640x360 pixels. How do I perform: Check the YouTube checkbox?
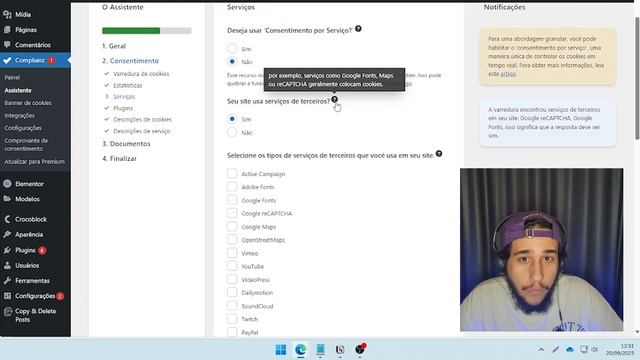tap(232, 266)
